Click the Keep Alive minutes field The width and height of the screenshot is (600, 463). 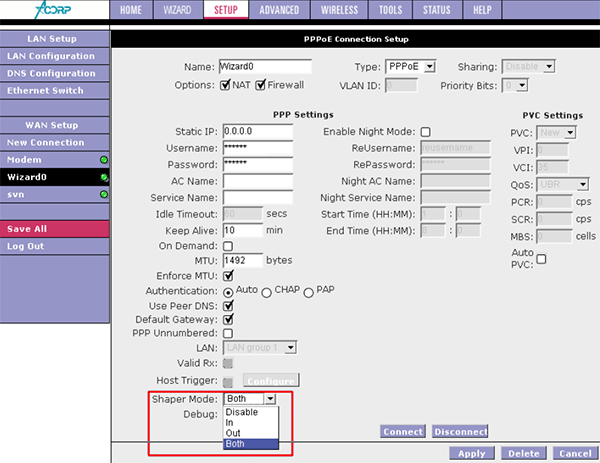(243, 230)
